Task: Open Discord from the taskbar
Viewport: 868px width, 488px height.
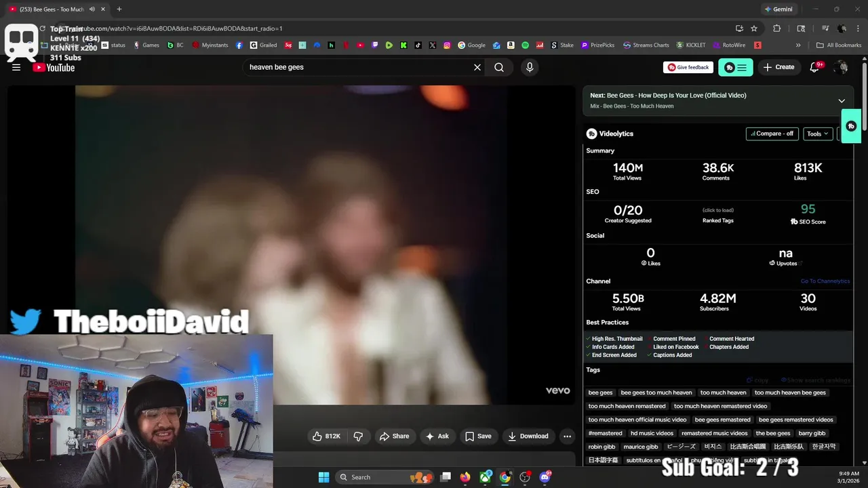Action: point(545,477)
